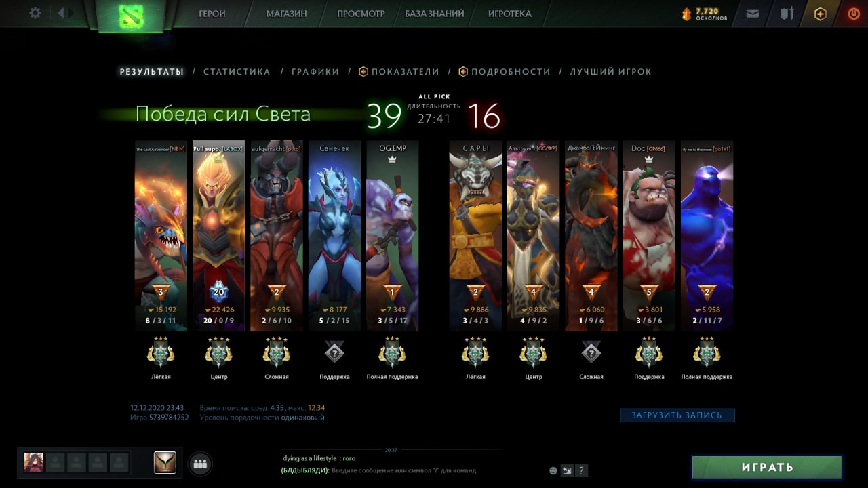
Task: Open the party group icon
Action: click(200, 464)
